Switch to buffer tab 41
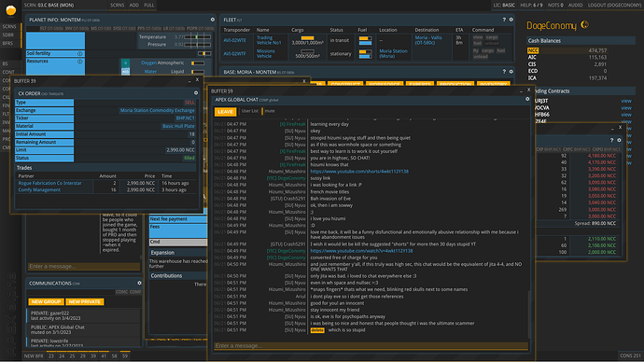This screenshot has height=362, width=644. coord(104,355)
